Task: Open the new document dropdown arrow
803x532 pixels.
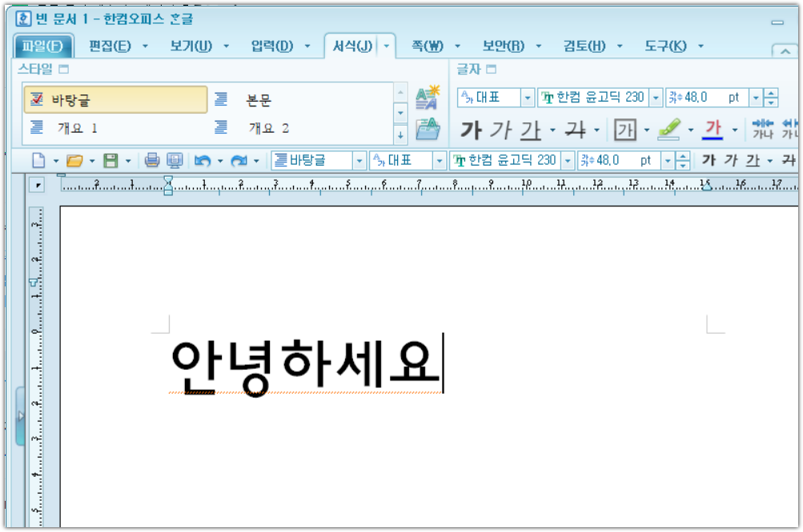Action: (56, 161)
